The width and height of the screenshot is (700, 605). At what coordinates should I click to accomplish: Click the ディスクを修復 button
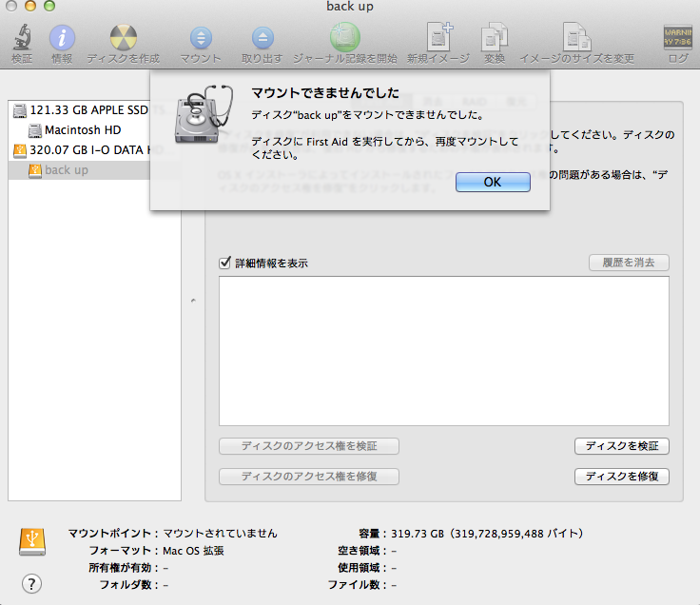(x=621, y=477)
